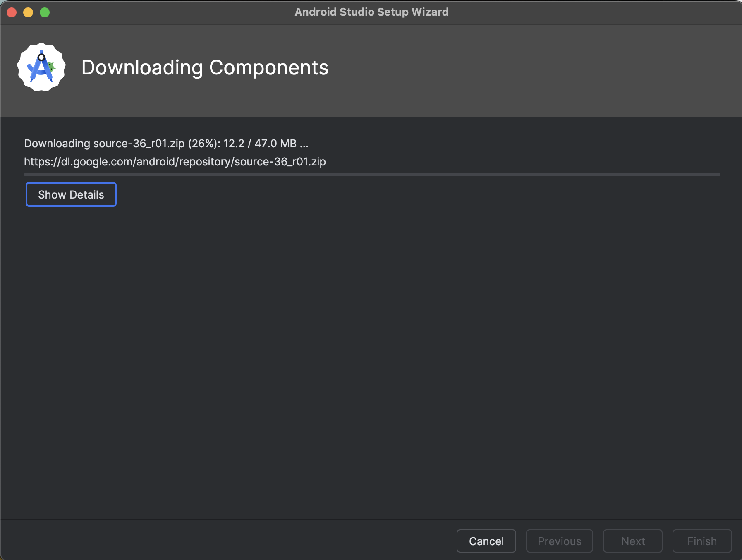This screenshot has width=742, height=560.
Task: Hit the disabled Finish button
Action: coord(702,541)
